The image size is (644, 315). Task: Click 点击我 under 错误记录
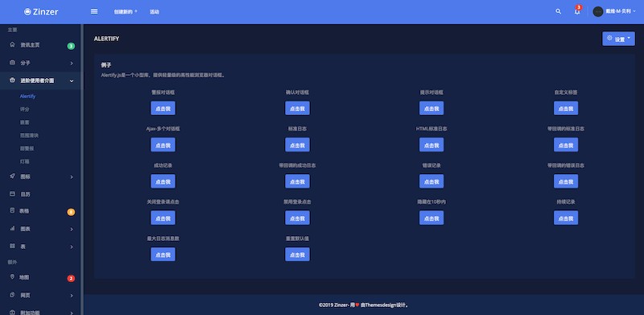(x=431, y=181)
